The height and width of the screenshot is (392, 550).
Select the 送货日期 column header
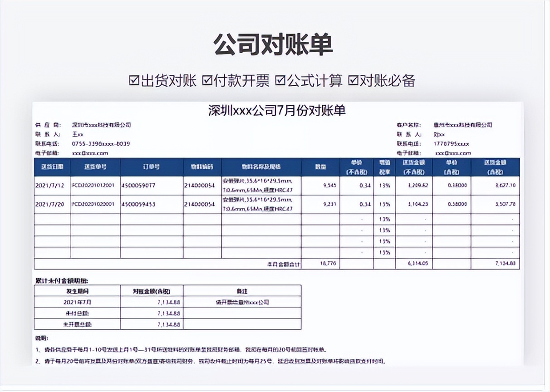(52, 167)
